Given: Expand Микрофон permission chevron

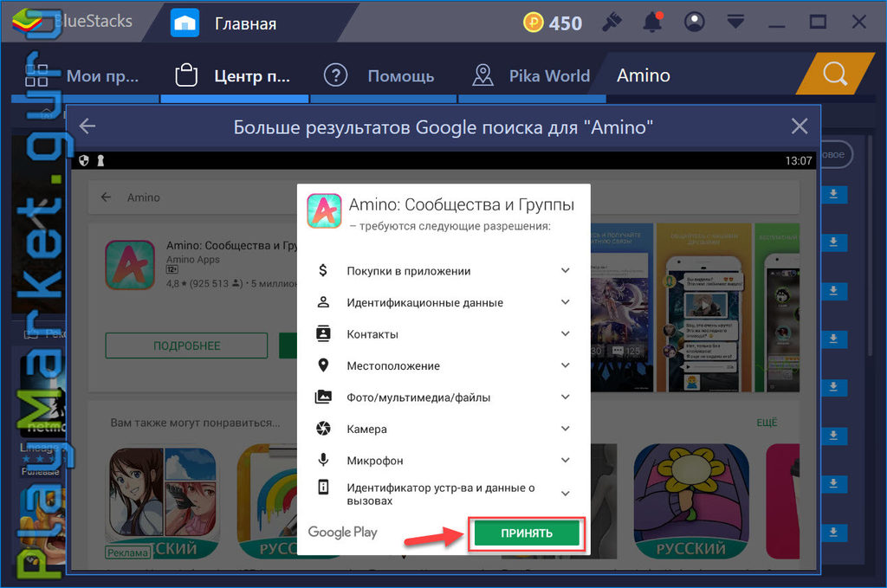Looking at the screenshot, I should click(x=565, y=460).
